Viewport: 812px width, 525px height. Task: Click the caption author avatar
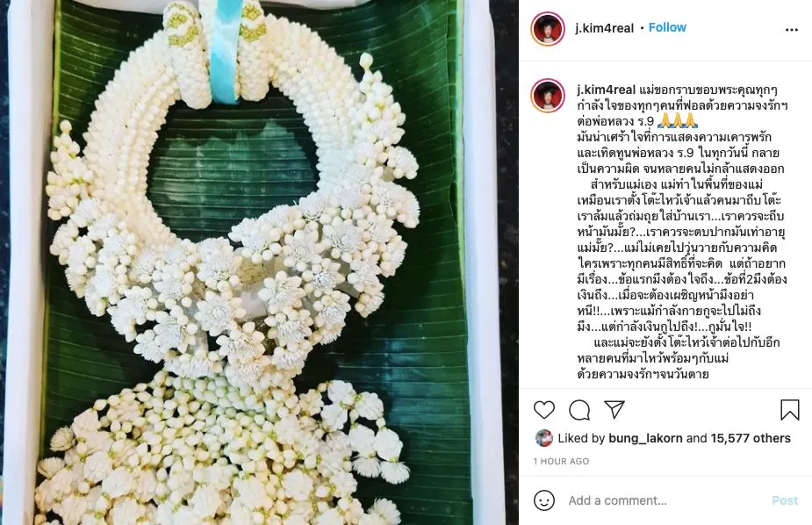(x=548, y=96)
